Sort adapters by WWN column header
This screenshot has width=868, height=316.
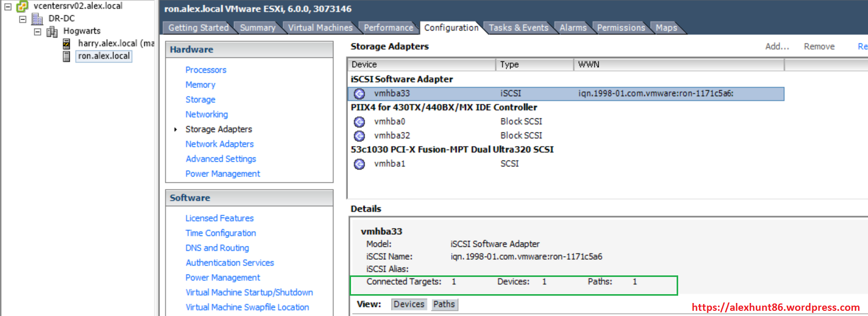pyautogui.click(x=679, y=65)
